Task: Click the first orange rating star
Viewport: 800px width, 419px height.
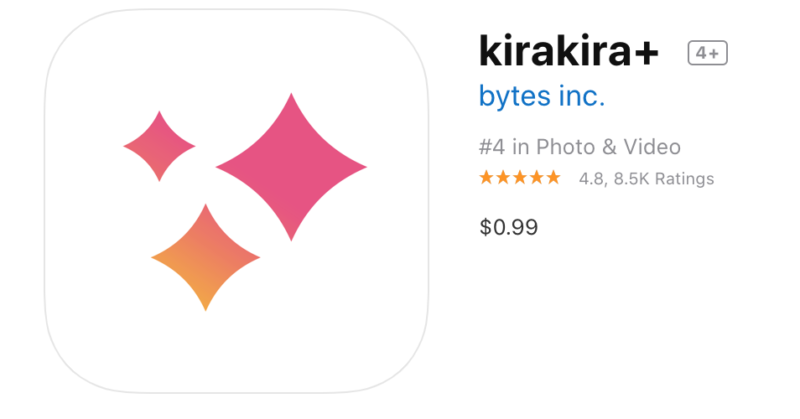Action: [x=486, y=178]
